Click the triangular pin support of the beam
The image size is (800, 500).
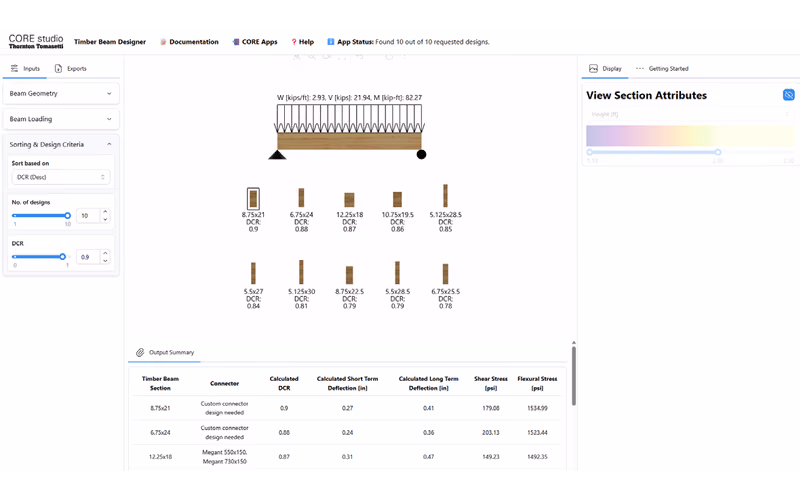277,155
